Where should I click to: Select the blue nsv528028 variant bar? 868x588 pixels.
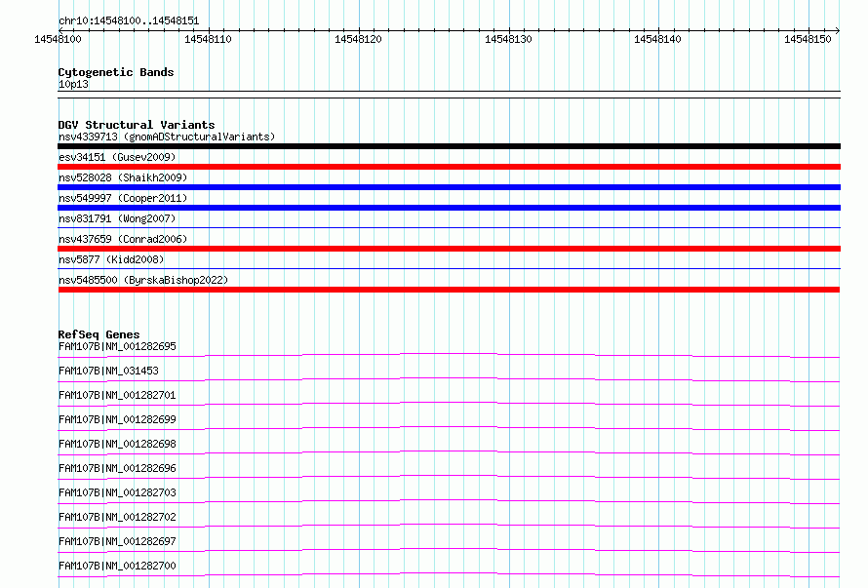(x=449, y=187)
